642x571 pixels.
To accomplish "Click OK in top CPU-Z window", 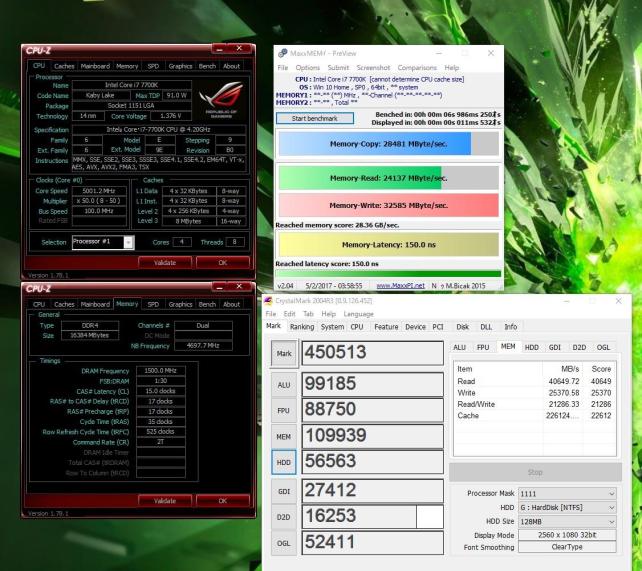I will tap(223, 262).
